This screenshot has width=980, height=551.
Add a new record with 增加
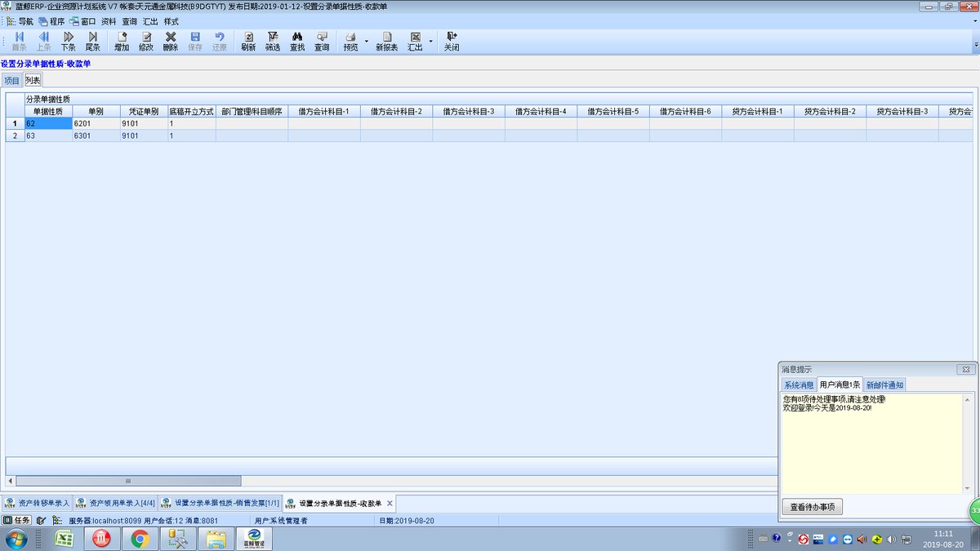pos(122,42)
